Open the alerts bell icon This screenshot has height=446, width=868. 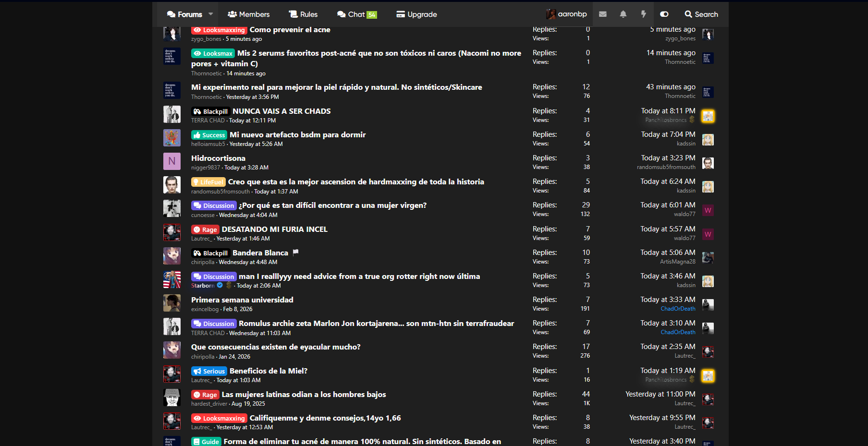(x=623, y=14)
